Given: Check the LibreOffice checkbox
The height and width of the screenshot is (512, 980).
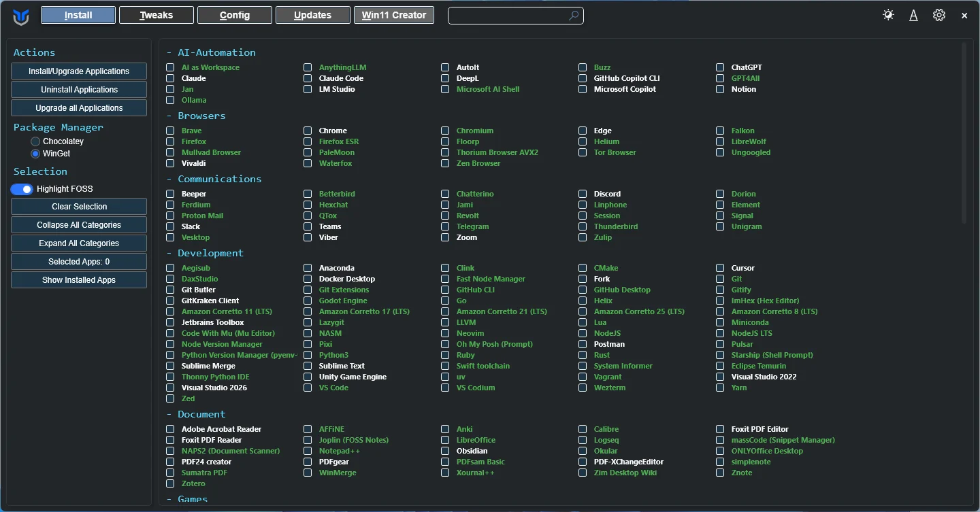Looking at the screenshot, I should click(445, 440).
